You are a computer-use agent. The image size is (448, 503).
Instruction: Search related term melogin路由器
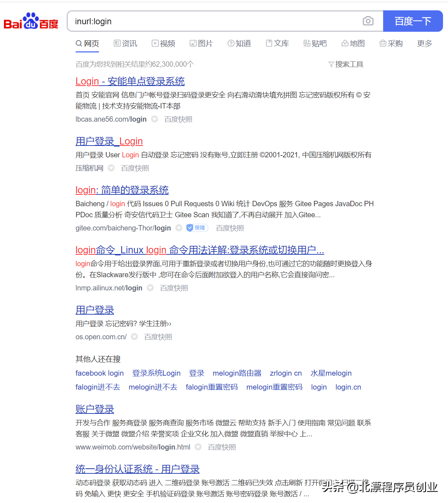pyautogui.click(x=237, y=373)
